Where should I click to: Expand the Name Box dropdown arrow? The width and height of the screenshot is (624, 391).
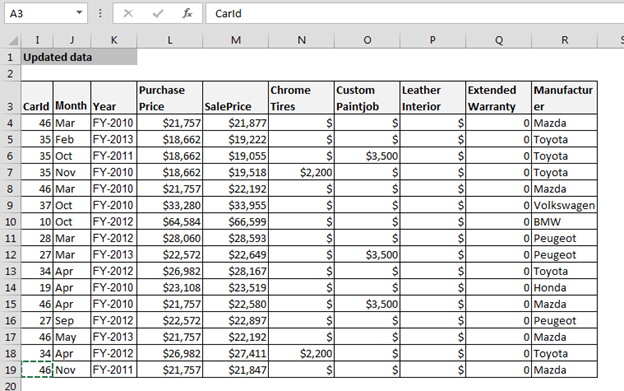(x=79, y=13)
